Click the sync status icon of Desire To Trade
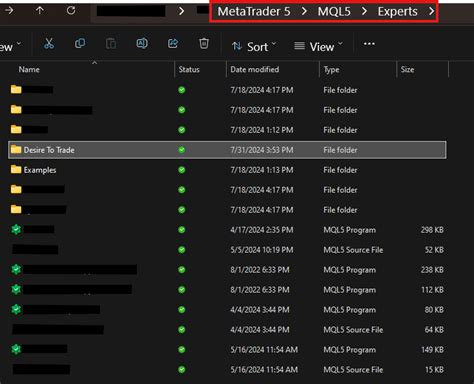Image resolution: width=474 pixels, height=384 pixels. (x=182, y=150)
